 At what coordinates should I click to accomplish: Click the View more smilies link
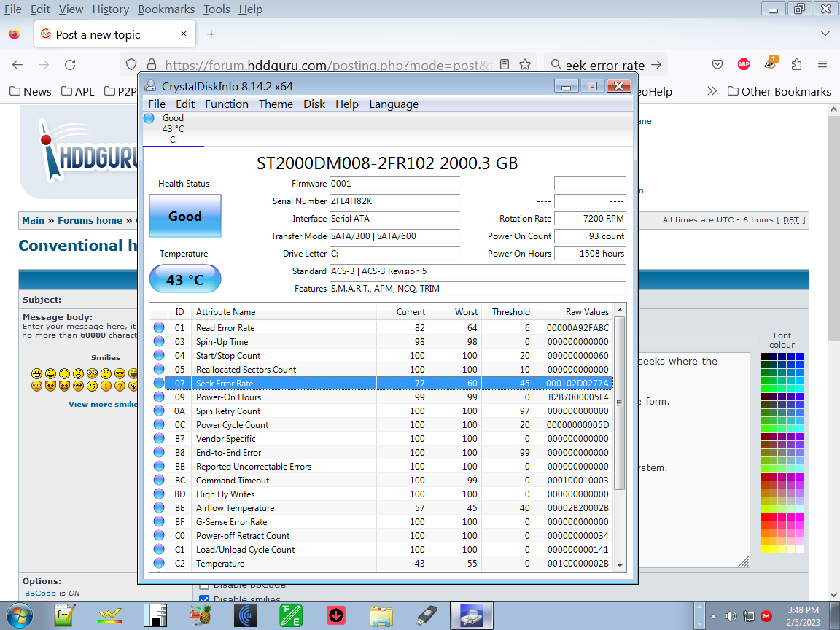(x=103, y=405)
